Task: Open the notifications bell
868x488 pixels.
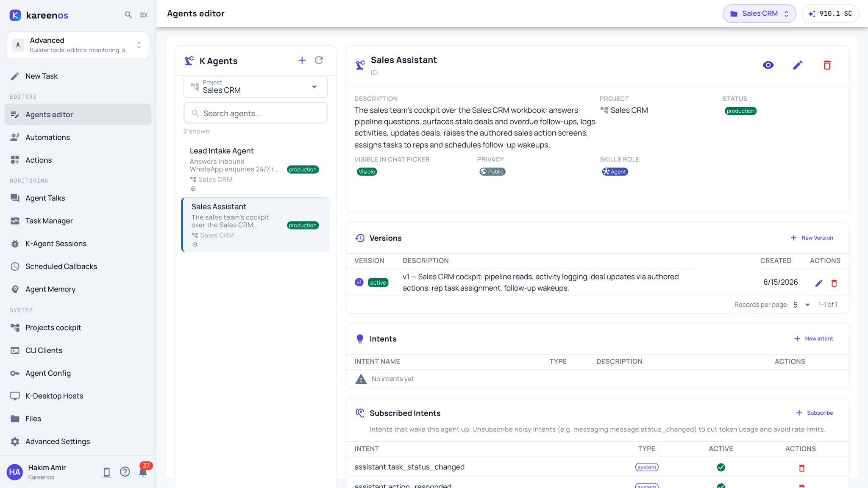Action: [143, 472]
